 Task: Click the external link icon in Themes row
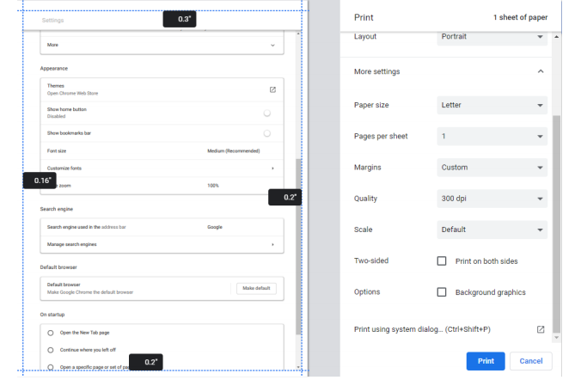(272, 89)
